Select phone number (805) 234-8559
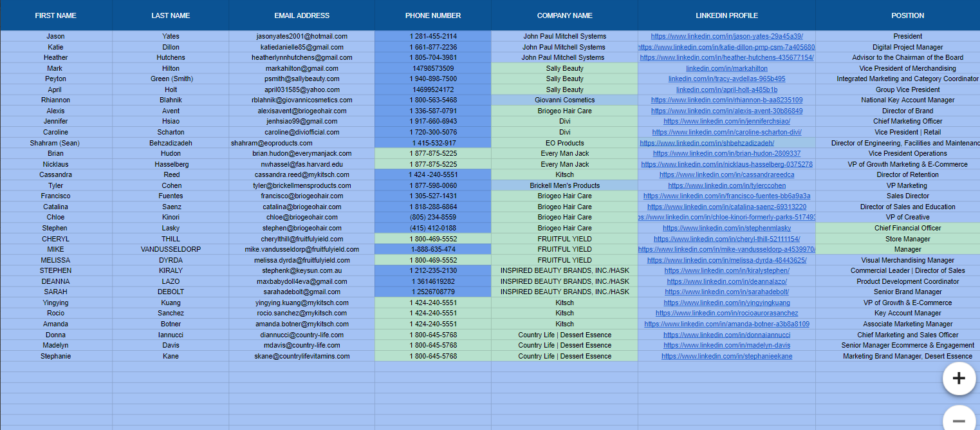This screenshot has height=430, width=980. pos(433,218)
